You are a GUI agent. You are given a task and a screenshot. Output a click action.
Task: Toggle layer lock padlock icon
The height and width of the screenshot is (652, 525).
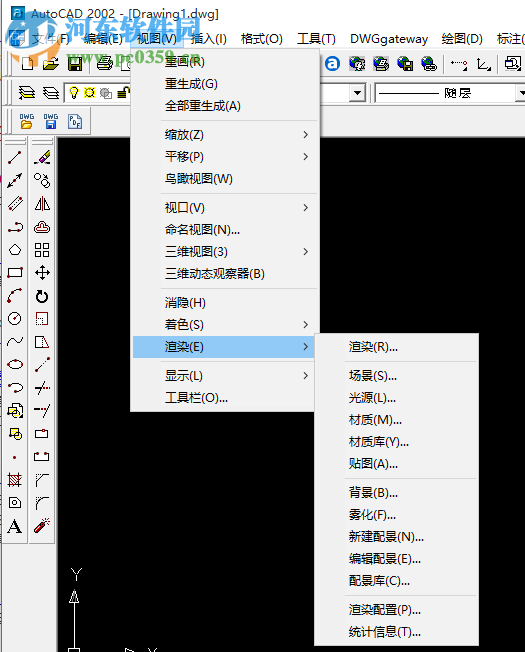tap(123, 92)
